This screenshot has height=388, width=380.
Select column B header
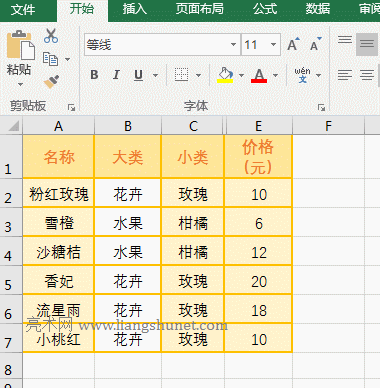pyautogui.click(x=128, y=126)
